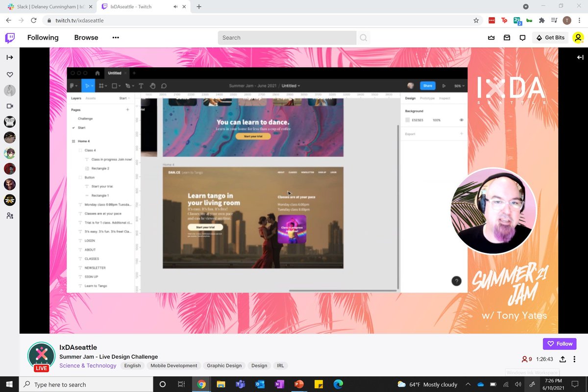Mute the Twitch tab audio icon
588x392 pixels.
click(176, 7)
